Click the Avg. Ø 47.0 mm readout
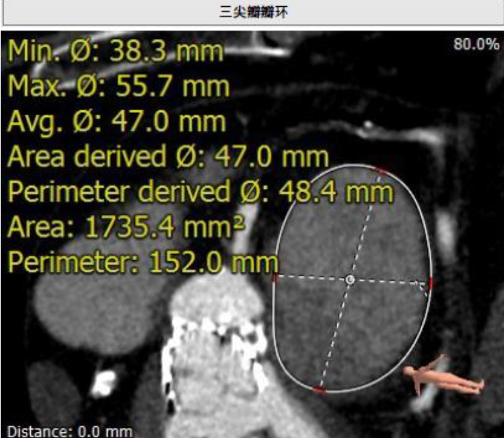Screen dimensions: 504x438 click(x=116, y=122)
